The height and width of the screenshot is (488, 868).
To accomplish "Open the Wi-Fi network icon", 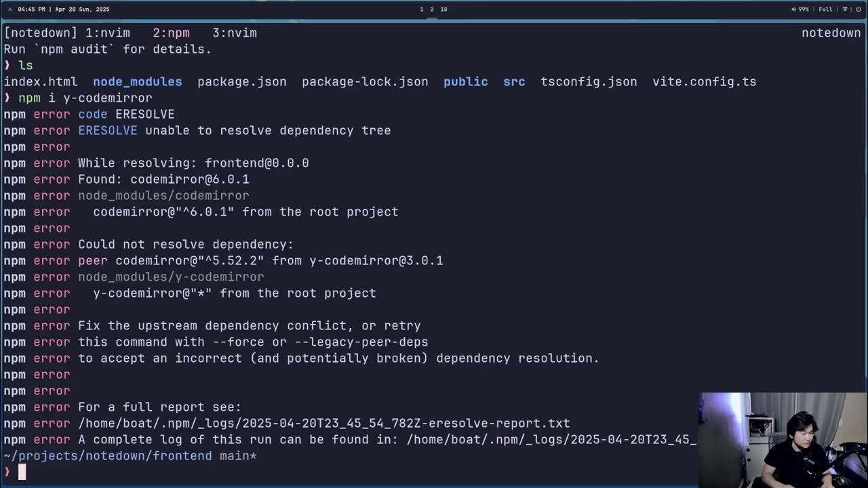I will pyautogui.click(x=846, y=9).
